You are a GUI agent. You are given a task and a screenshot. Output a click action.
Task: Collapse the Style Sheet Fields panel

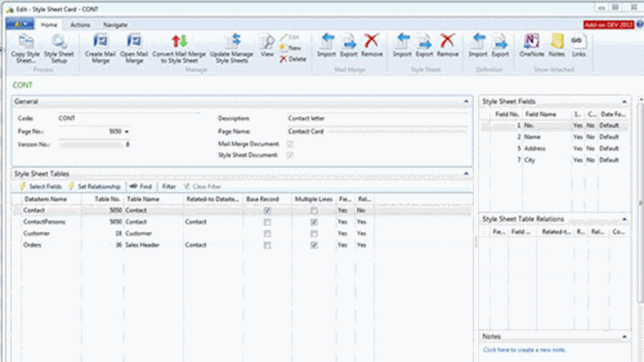point(624,101)
